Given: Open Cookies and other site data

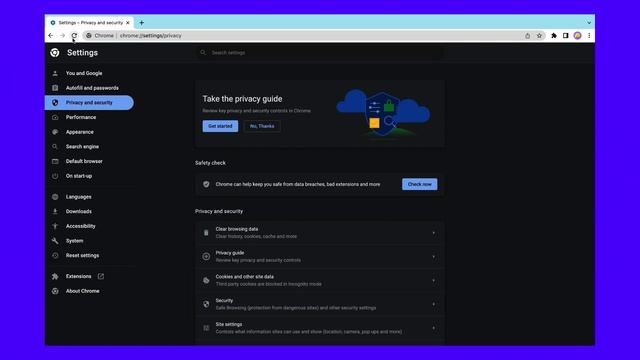Looking at the screenshot, I should (x=320, y=280).
